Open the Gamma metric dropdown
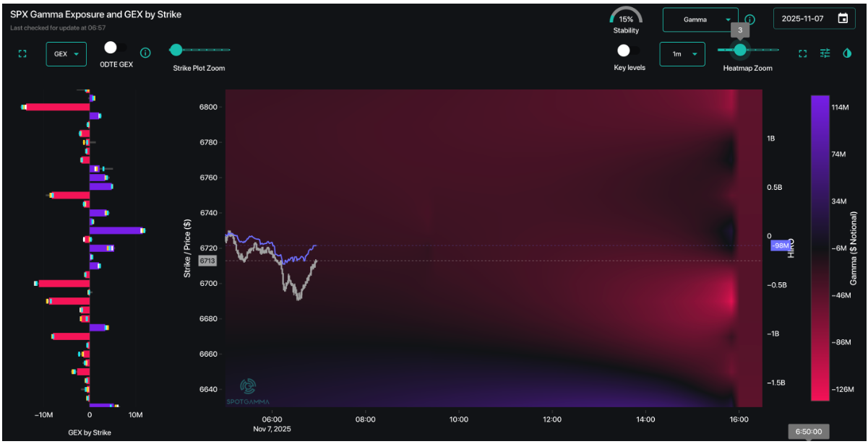Screen dimensions: 868x444 [700, 19]
